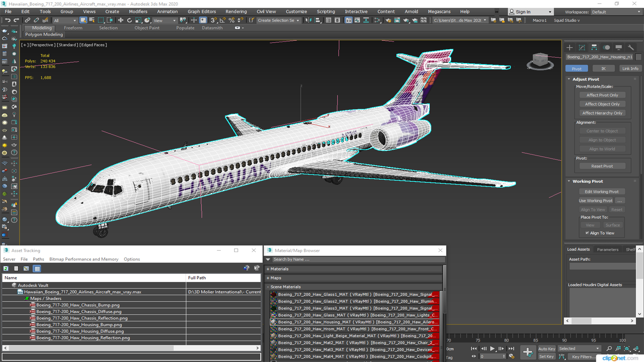
Task: Choose the Select and Rotate tool
Action: [x=129, y=20]
